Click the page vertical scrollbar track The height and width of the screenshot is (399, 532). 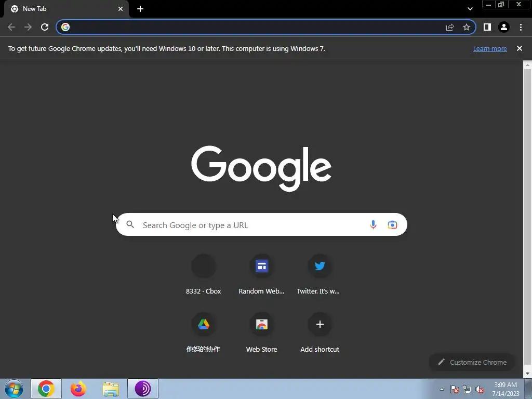[527, 217]
